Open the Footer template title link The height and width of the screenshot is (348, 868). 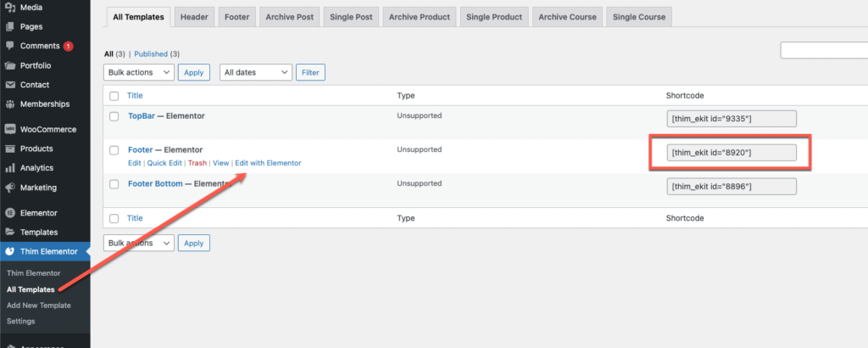141,150
